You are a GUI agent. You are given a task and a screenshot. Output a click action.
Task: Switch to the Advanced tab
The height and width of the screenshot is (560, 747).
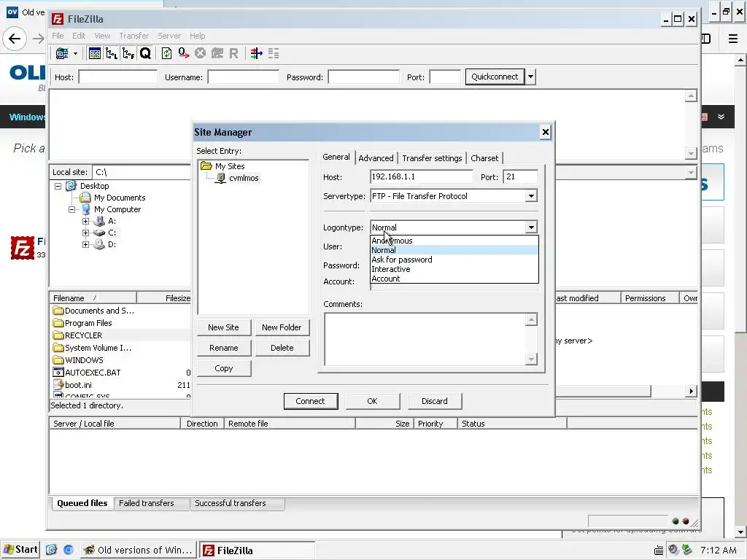click(x=376, y=158)
